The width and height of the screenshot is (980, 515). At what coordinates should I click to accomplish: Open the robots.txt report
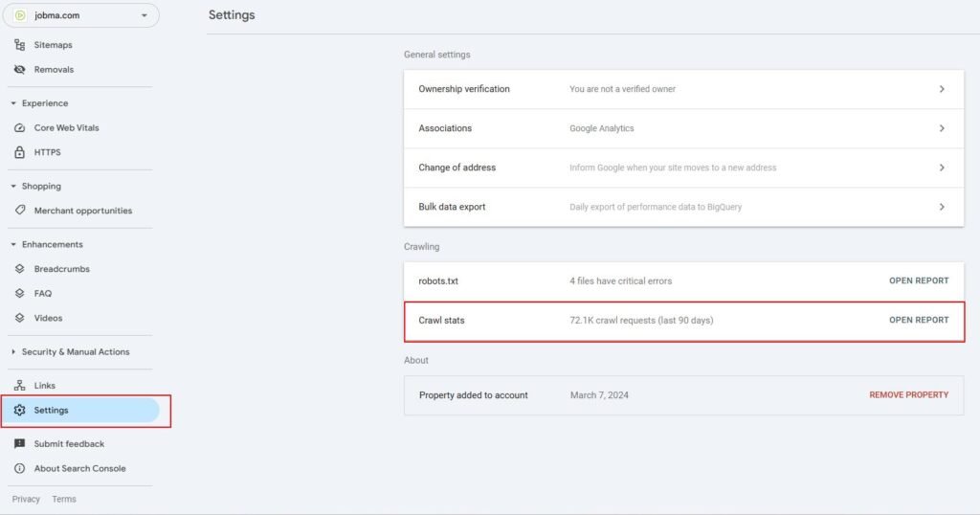[919, 280]
